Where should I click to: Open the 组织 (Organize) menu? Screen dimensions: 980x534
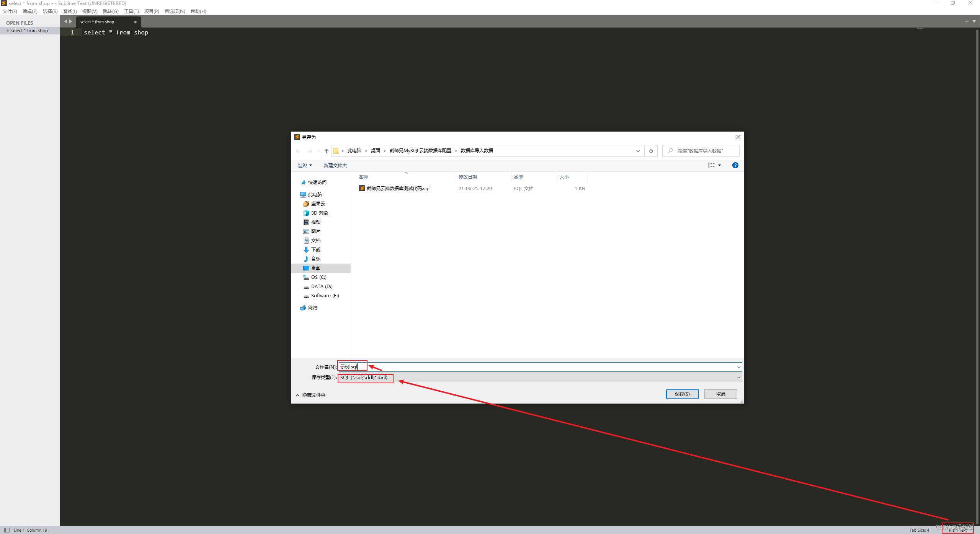[x=305, y=165]
